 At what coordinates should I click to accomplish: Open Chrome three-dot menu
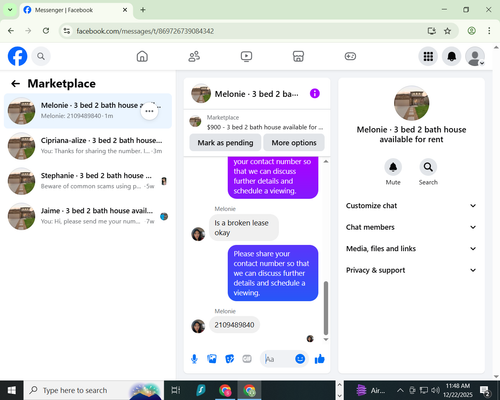click(489, 31)
